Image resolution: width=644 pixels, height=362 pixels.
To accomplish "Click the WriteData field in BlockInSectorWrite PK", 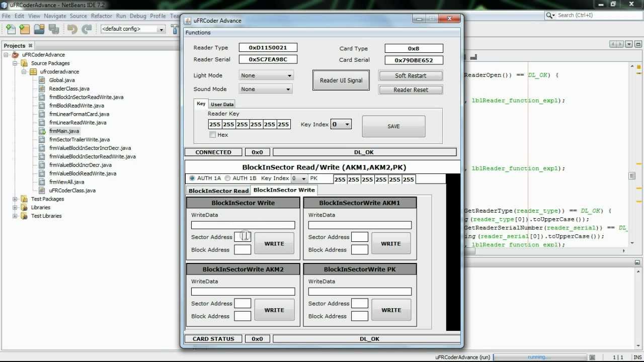I will [x=360, y=292].
